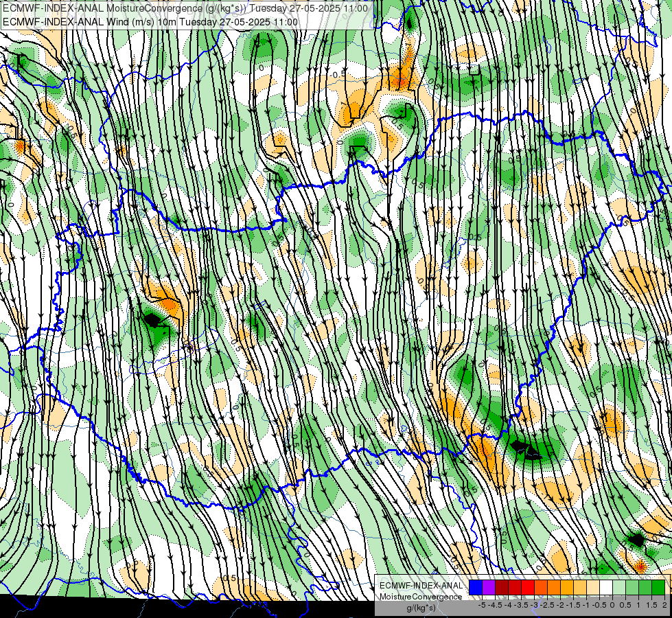
Task: Select the light green swatch left of 1
Action: (632, 587)
